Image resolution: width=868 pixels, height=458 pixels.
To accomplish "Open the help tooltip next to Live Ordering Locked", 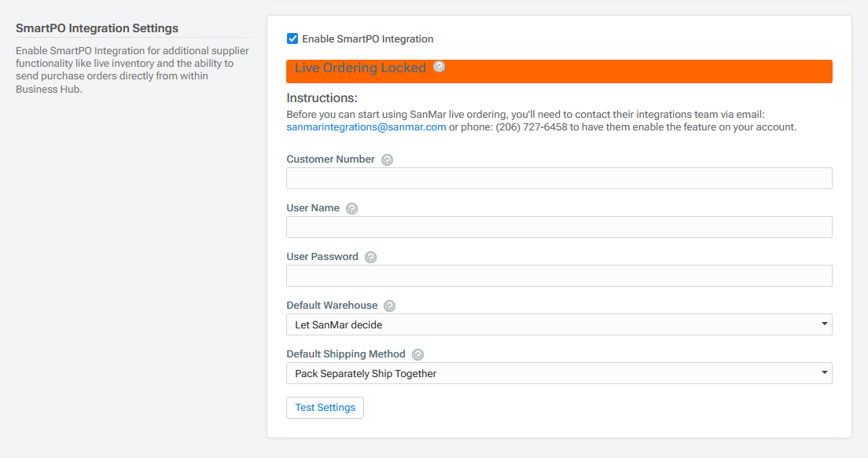I will 439,68.
